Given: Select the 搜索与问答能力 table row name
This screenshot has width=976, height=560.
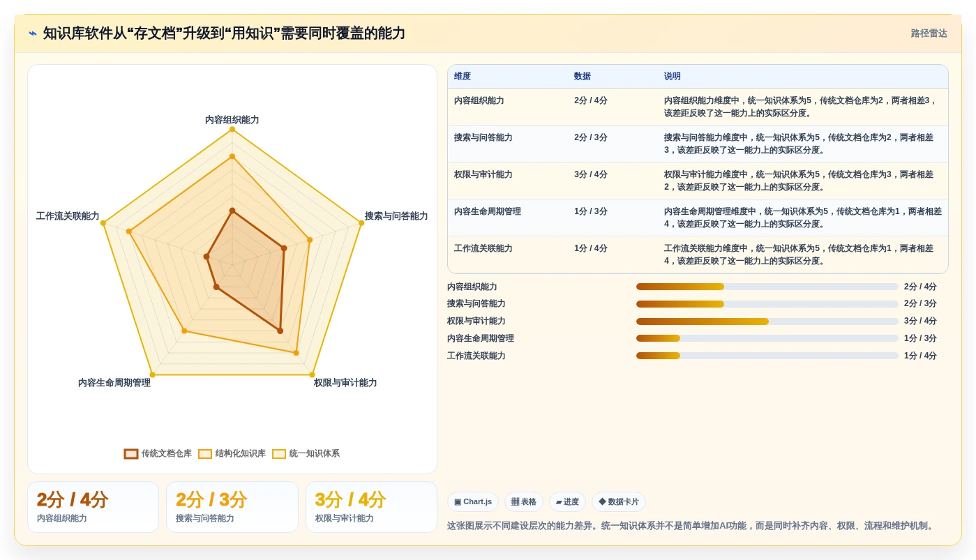Looking at the screenshot, I should pos(483,138).
